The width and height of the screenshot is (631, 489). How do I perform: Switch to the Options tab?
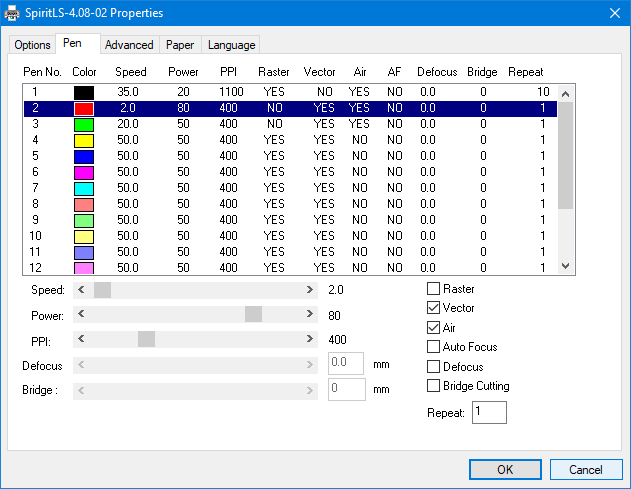[32, 45]
